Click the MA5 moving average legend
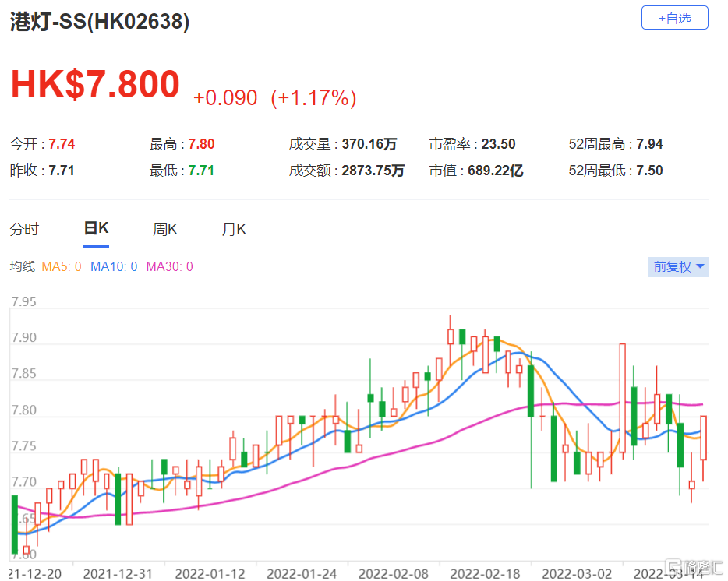This screenshot has width=728, height=581. (62, 267)
